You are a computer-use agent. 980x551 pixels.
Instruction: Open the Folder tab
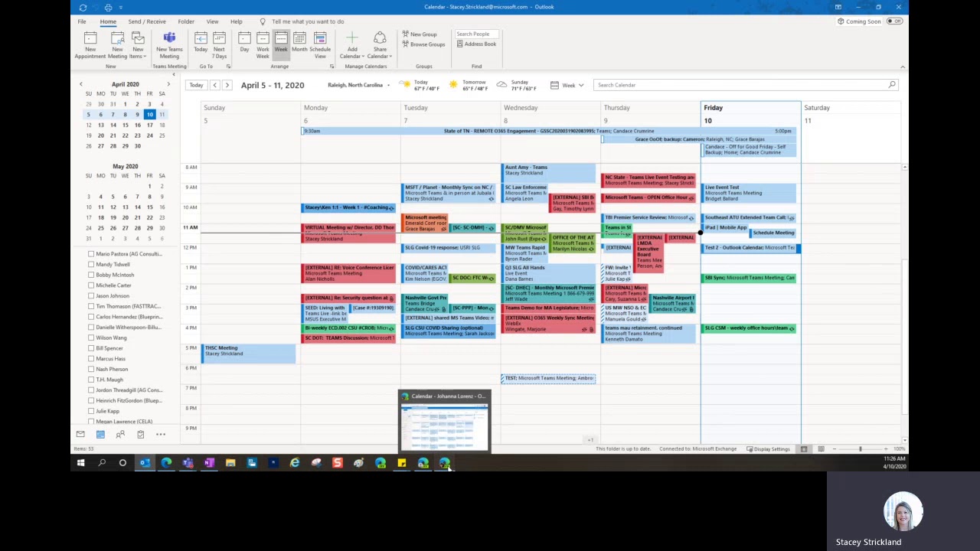pyautogui.click(x=186, y=21)
